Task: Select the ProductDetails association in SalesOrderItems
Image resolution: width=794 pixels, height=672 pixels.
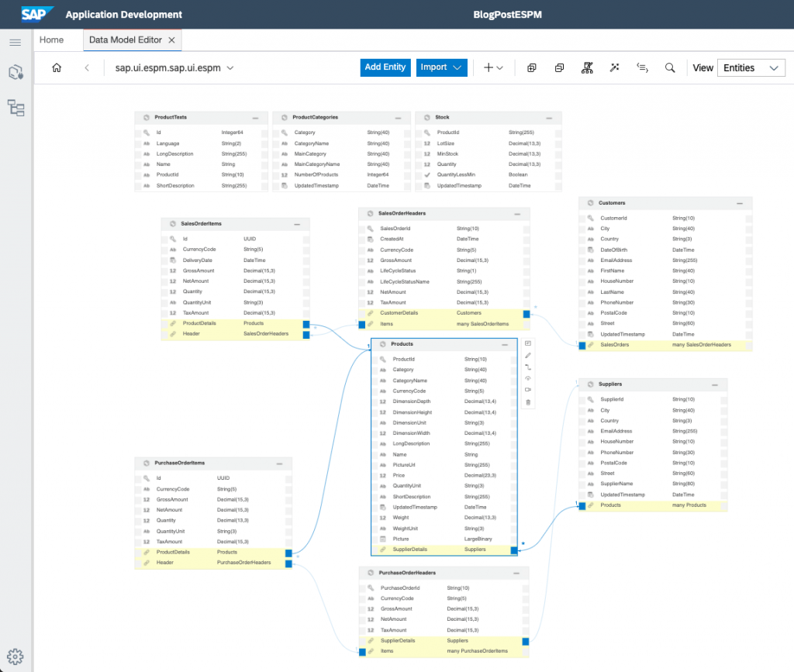Action: tap(236, 323)
